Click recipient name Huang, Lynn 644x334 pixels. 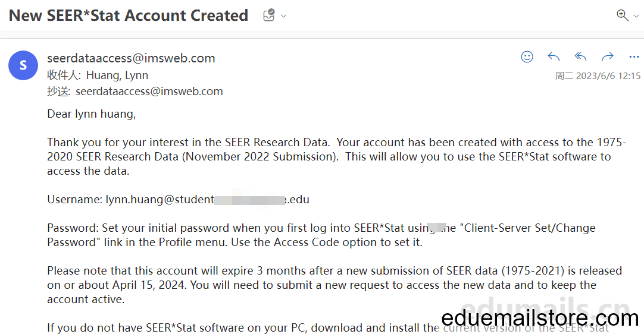tap(117, 75)
